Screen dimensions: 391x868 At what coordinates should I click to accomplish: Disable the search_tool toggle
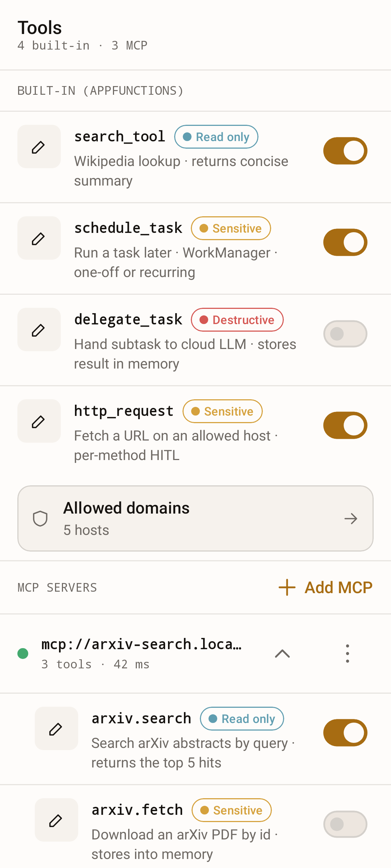[345, 151]
